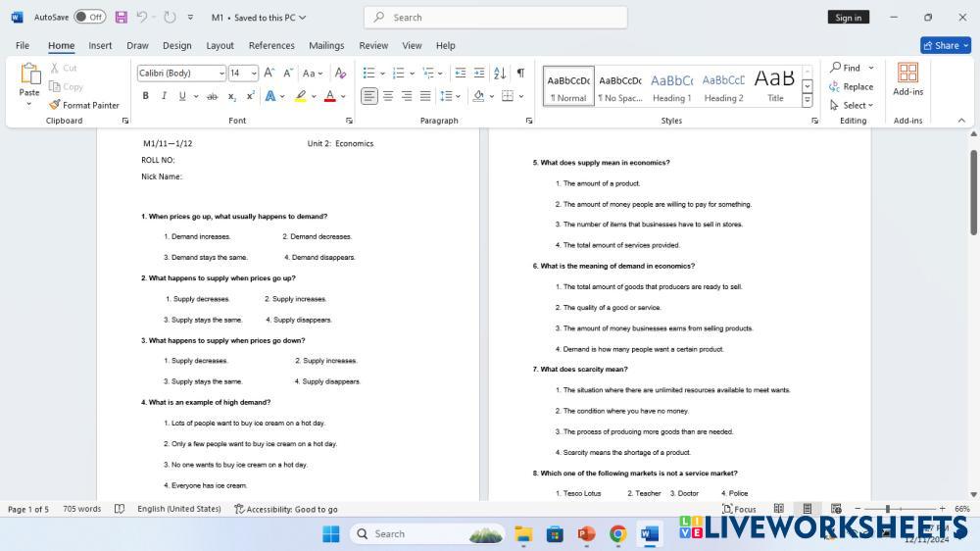Switch to the Layout tab
The height and width of the screenshot is (551, 980).
[x=220, y=45]
